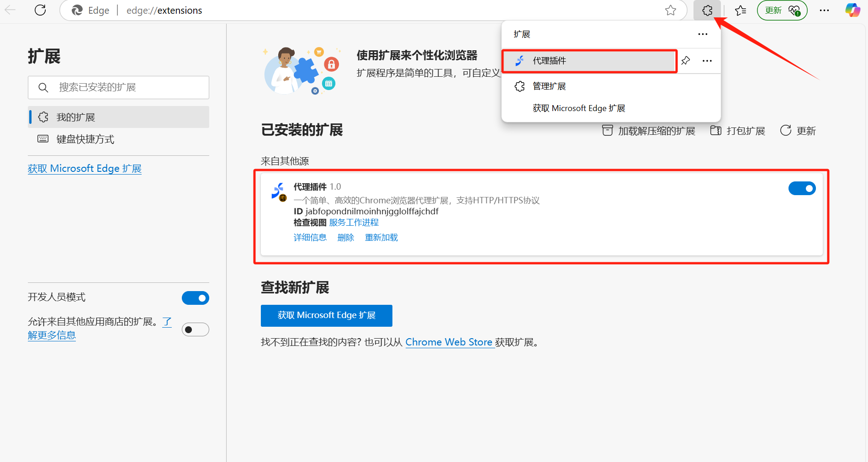This screenshot has height=462, width=868.
Task: Click 加载解压缩的扩展 load unpacked icon
Action: 607,131
